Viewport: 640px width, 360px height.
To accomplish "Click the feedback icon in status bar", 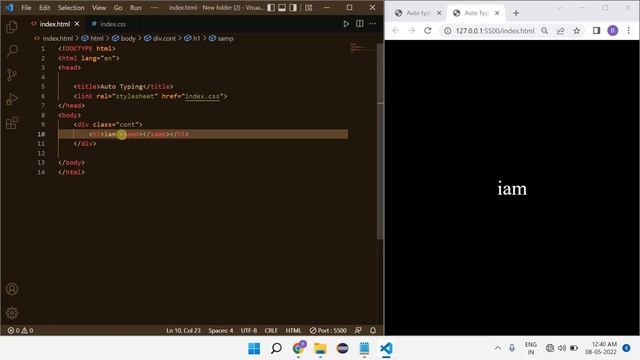I will (x=358, y=331).
